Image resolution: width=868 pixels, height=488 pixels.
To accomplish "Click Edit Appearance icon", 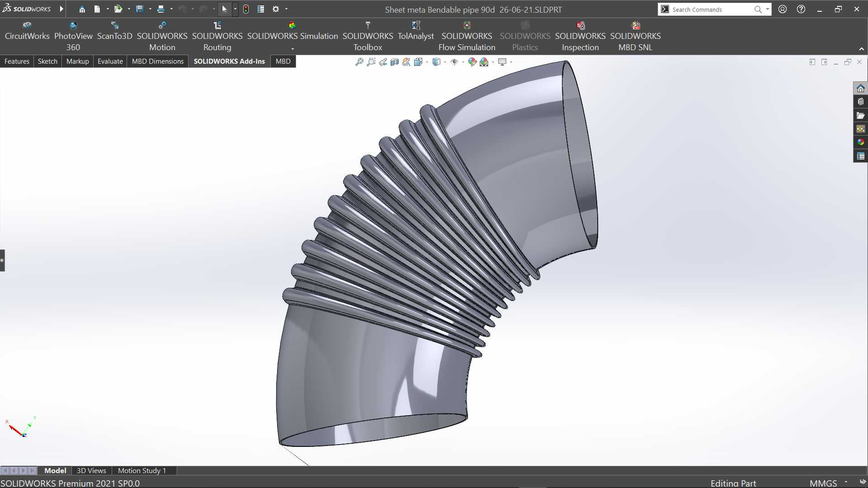I will (472, 62).
